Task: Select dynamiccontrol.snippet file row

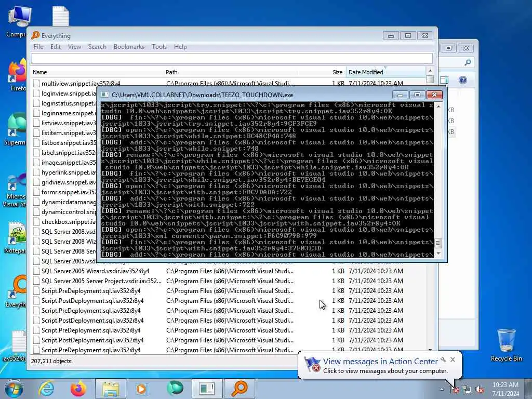Action: (64, 212)
